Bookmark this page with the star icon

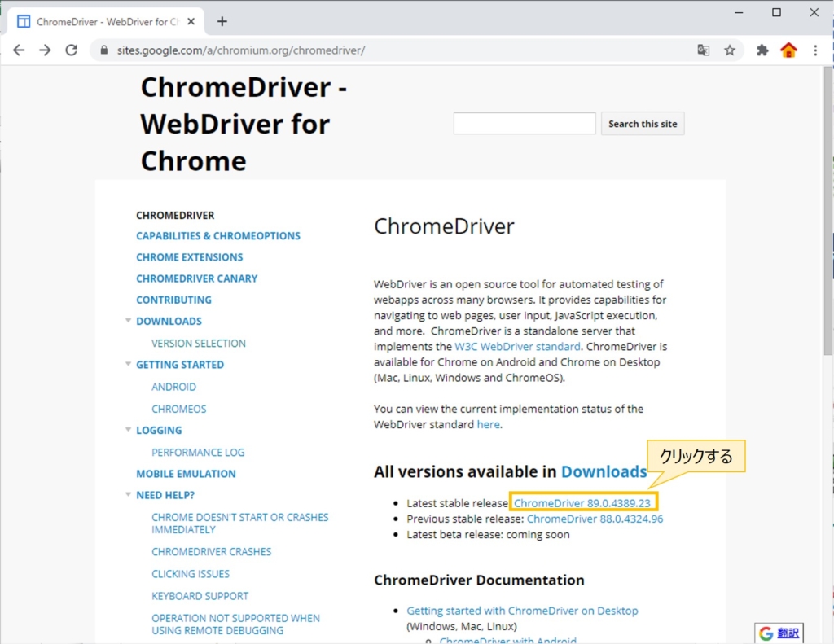pyautogui.click(x=730, y=50)
